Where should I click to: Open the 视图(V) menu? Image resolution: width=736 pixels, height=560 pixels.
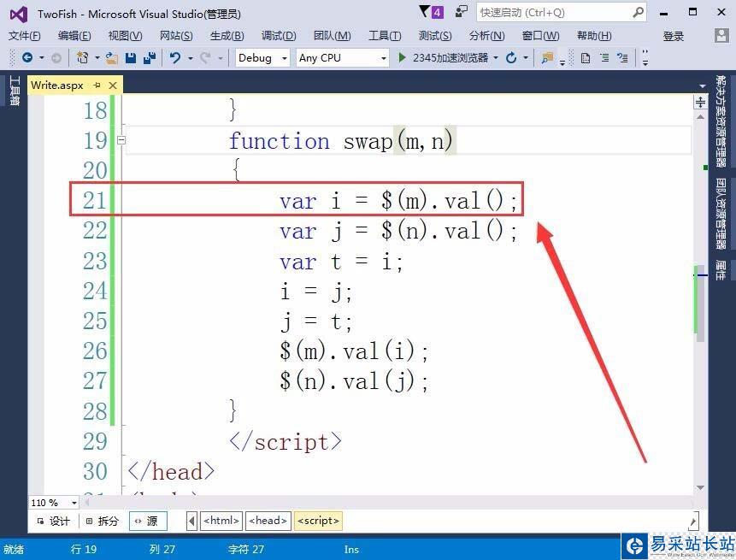tap(126, 36)
